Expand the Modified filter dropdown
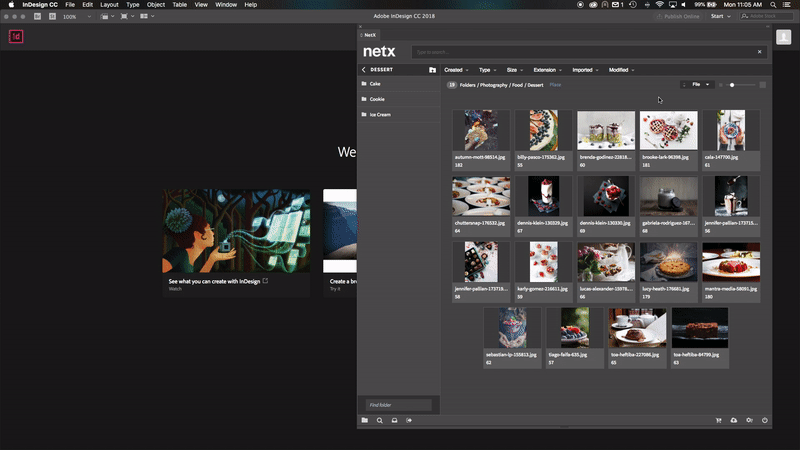This screenshot has height=450, width=800. click(621, 70)
